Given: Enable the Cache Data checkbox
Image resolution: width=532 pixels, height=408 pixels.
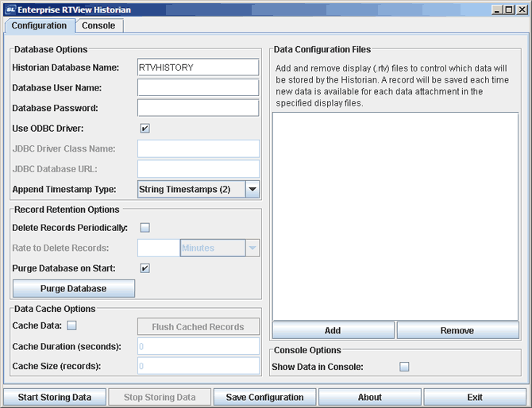Looking at the screenshot, I should click(x=71, y=325).
